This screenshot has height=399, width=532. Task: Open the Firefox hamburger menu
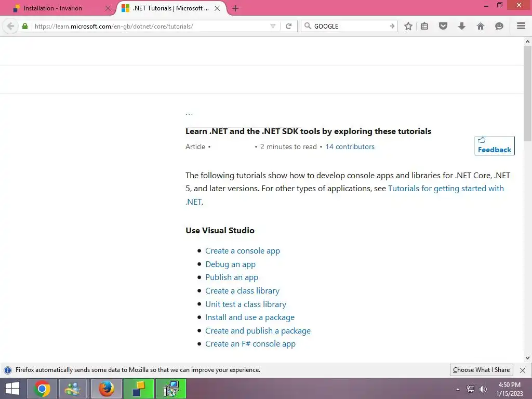tap(521, 26)
